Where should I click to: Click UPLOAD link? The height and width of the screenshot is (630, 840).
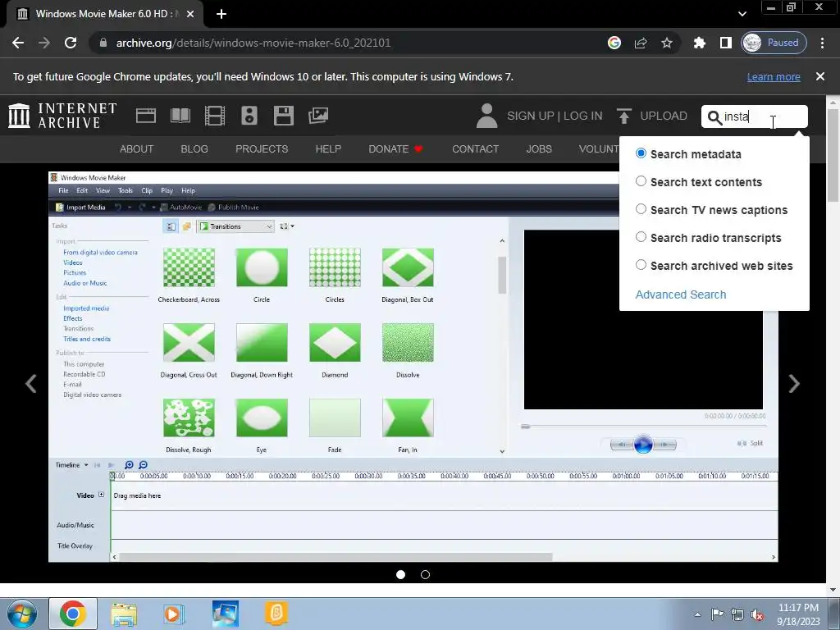pos(664,116)
